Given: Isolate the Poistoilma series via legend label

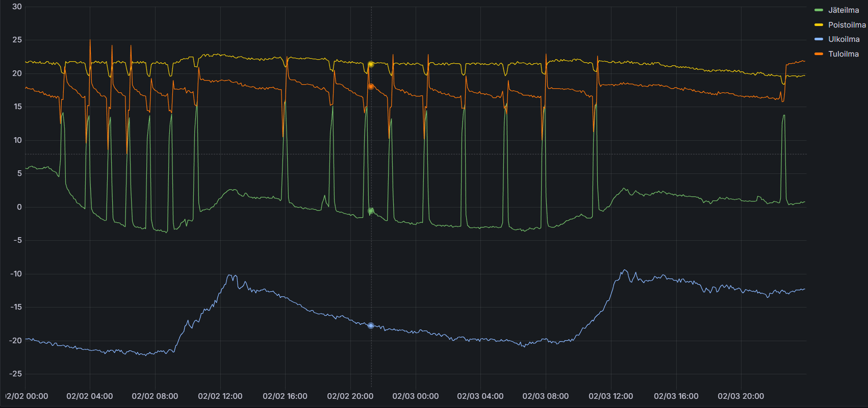Looking at the screenshot, I should [847, 25].
